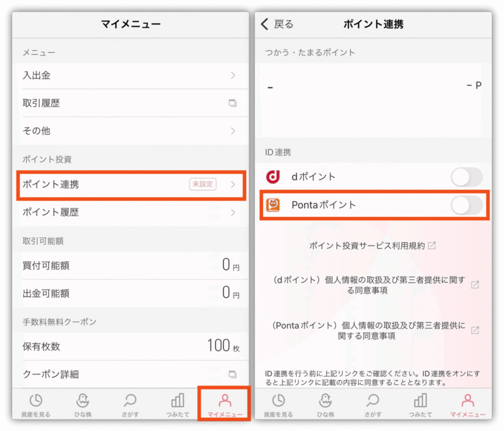Tap external window icon beside 取引履歴
The image size is (504, 431).
[x=233, y=103]
